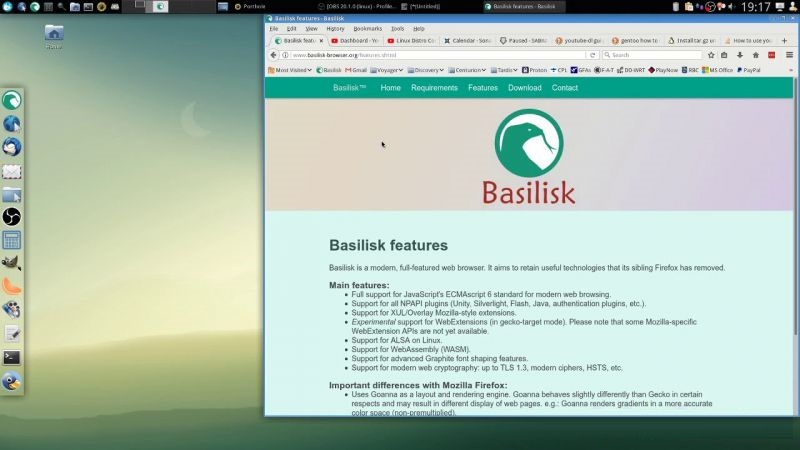800x450 pixels.
Task: Switch to the Calendar tab
Action: 467,41
